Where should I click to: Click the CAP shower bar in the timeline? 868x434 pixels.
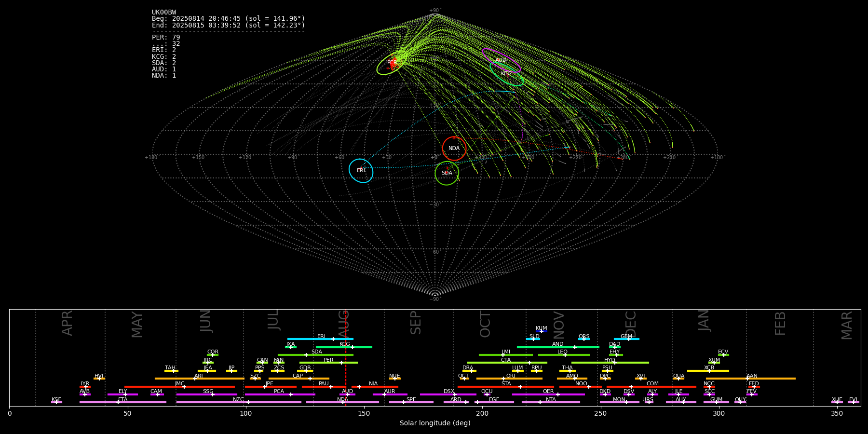click(299, 379)
